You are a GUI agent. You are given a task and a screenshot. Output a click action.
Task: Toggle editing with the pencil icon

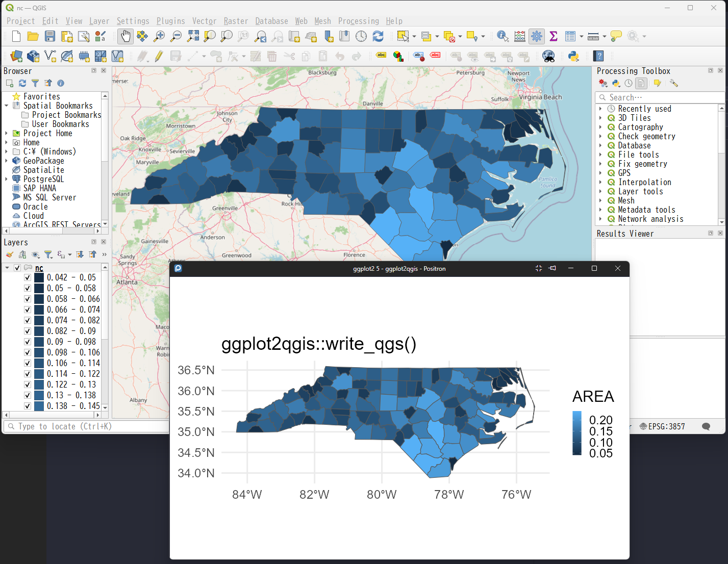click(x=159, y=56)
